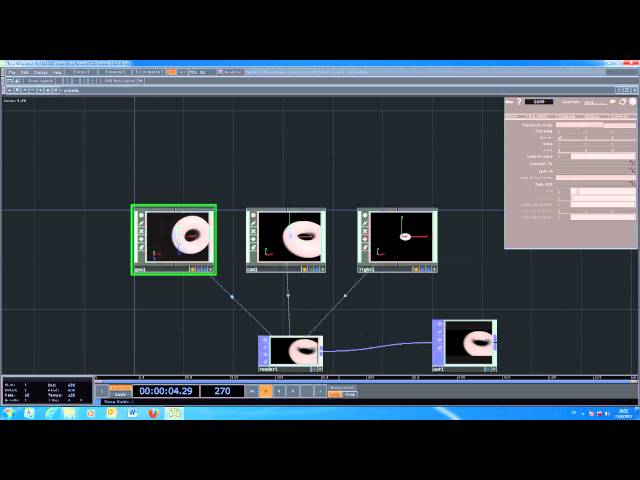640x480 pixels.
Task: Open Microsoft Word from taskbar
Action: click(x=132, y=413)
